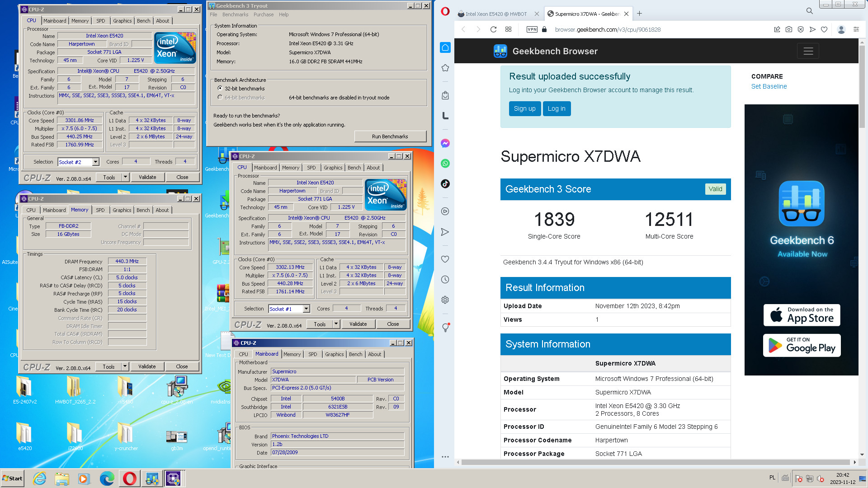Viewport: 868px width, 488px height.
Task: Open WhatsApp in Opera sidebar
Action: tap(445, 164)
